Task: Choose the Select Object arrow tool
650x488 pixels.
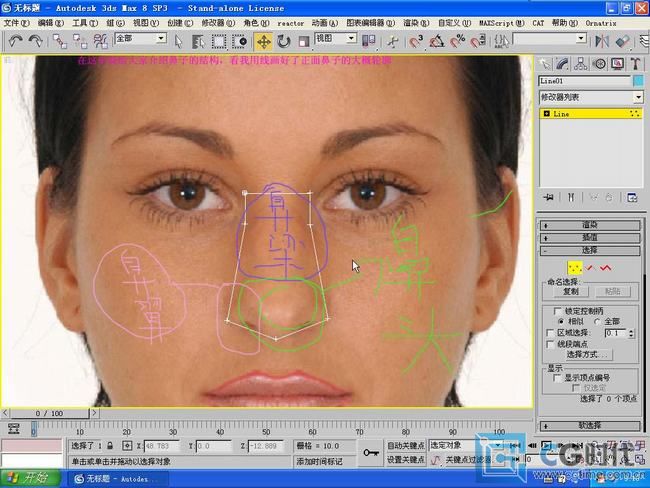Action: tap(178, 41)
